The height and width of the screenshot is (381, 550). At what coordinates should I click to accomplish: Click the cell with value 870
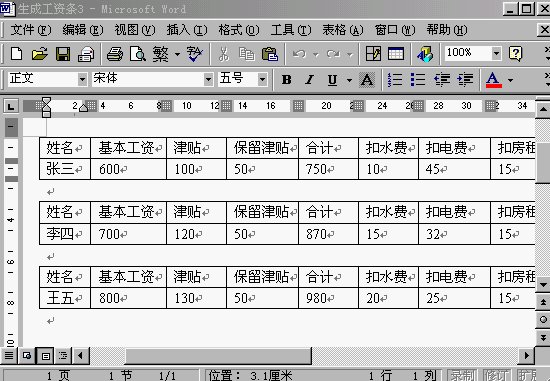pyautogui.click(x=328, y=234)
